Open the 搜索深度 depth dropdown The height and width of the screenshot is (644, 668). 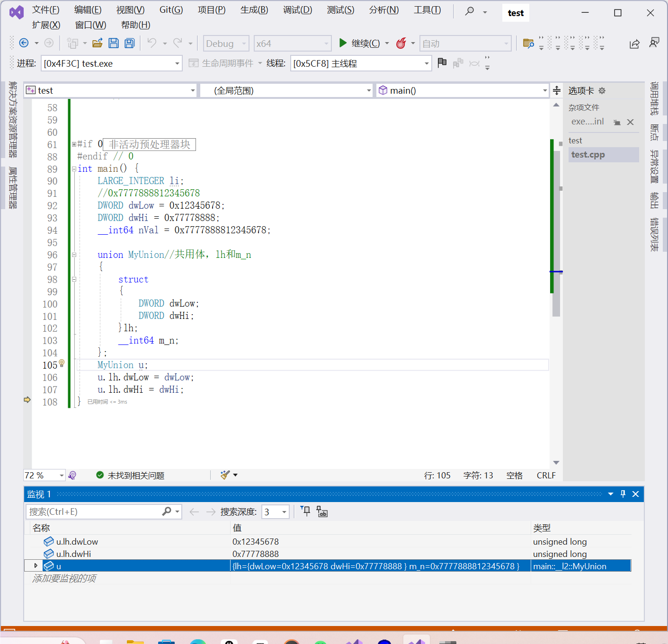[x=284, y=512]
